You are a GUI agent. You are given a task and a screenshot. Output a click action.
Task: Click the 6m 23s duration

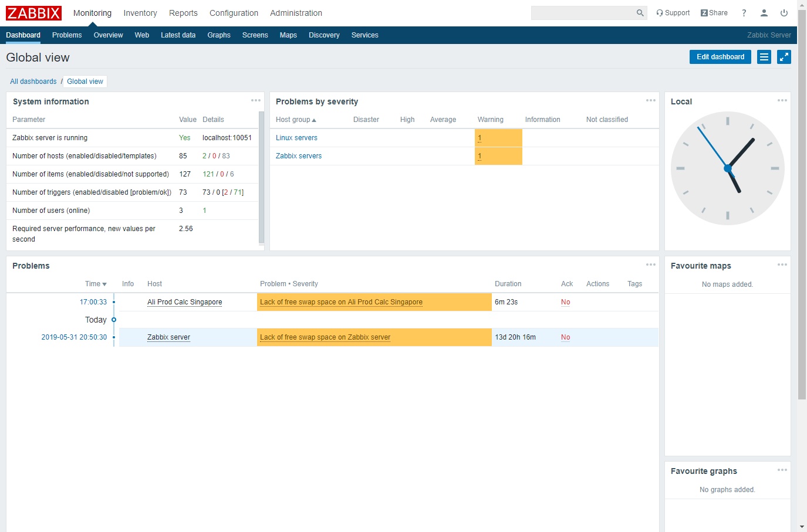(x=506, y=302)
